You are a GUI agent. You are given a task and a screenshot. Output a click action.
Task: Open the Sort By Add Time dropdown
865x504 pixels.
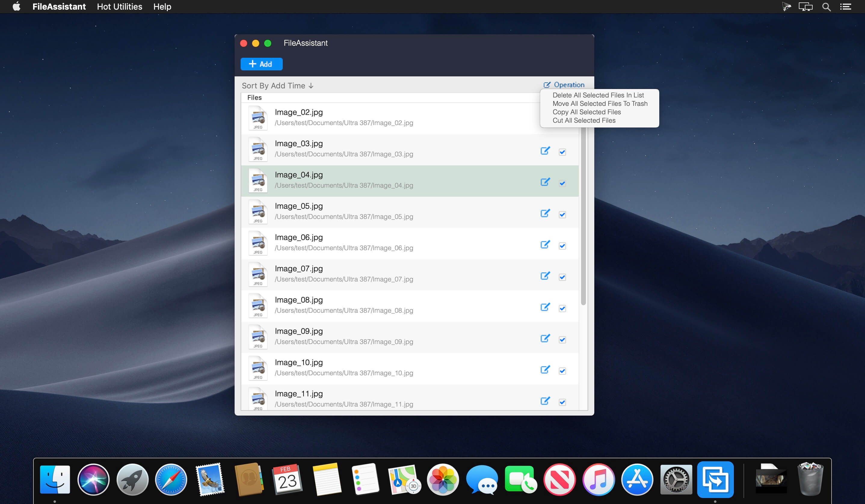point(277,85)
